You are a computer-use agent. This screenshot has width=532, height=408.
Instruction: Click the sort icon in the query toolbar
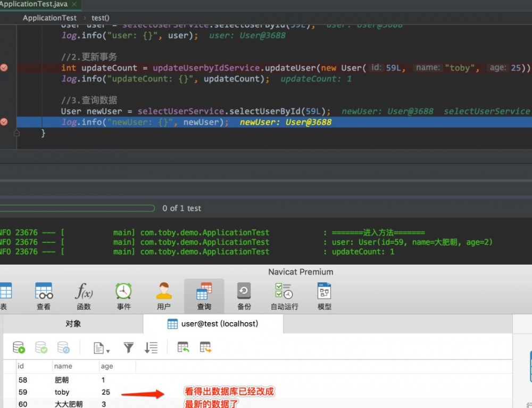click(x=151, y=347)
